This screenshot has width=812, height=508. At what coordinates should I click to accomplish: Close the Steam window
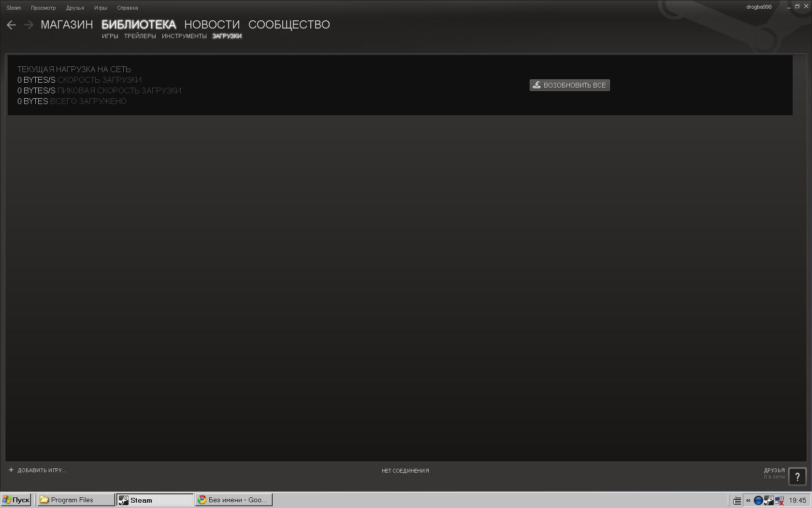[806, 7]
